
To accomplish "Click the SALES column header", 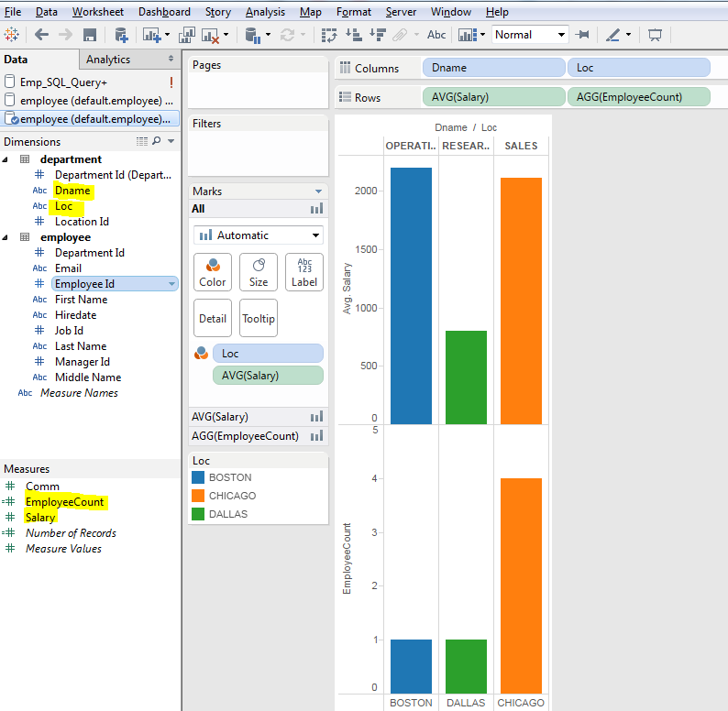I will click(x=521, y=146).
